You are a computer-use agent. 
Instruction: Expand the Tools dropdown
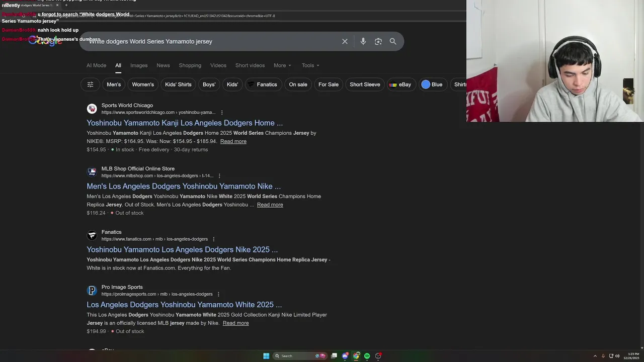[x=310, y=65]
